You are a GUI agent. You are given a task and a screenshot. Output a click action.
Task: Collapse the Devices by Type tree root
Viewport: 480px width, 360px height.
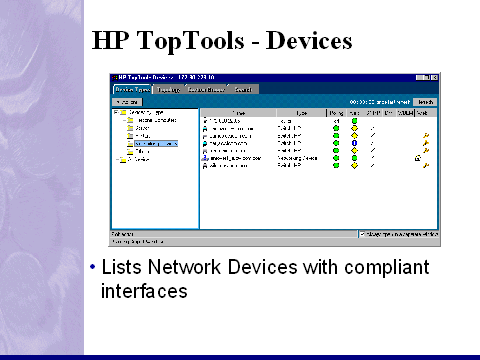[x=116, y=112]
